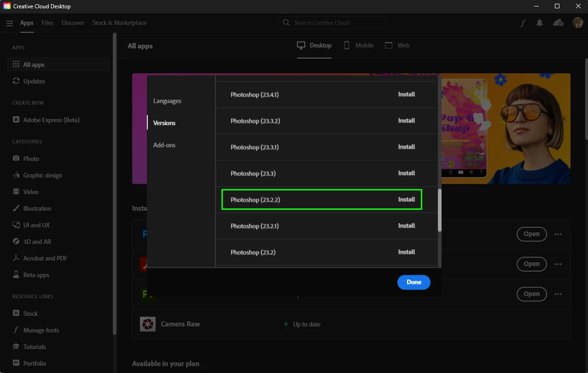Install Photoshop (23.2.2)
This screenshot has width=588, height=373.
click(407, 199)
